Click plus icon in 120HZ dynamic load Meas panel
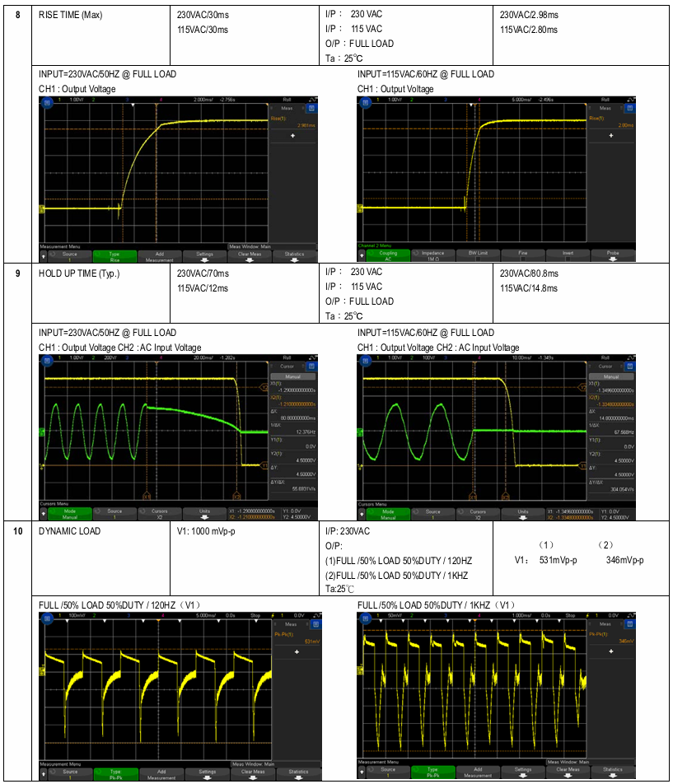The height and width of the screenshot is (784, 673). [x=297, y=651]
